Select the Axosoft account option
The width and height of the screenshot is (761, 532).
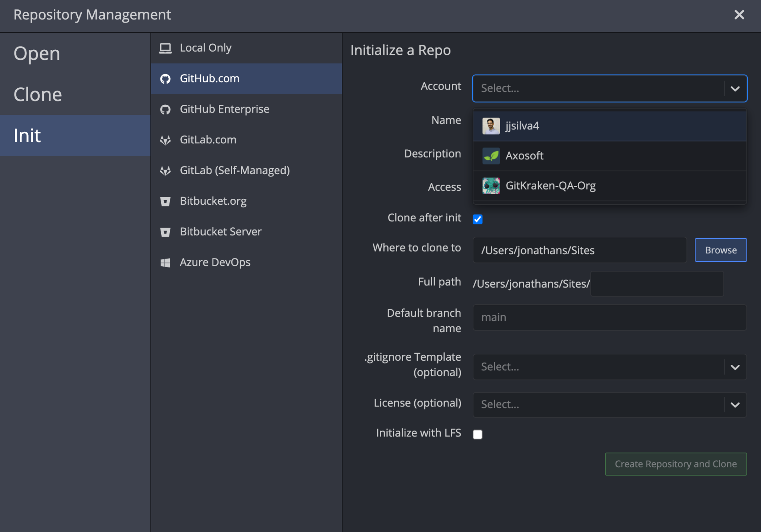[x=524, y=156]
